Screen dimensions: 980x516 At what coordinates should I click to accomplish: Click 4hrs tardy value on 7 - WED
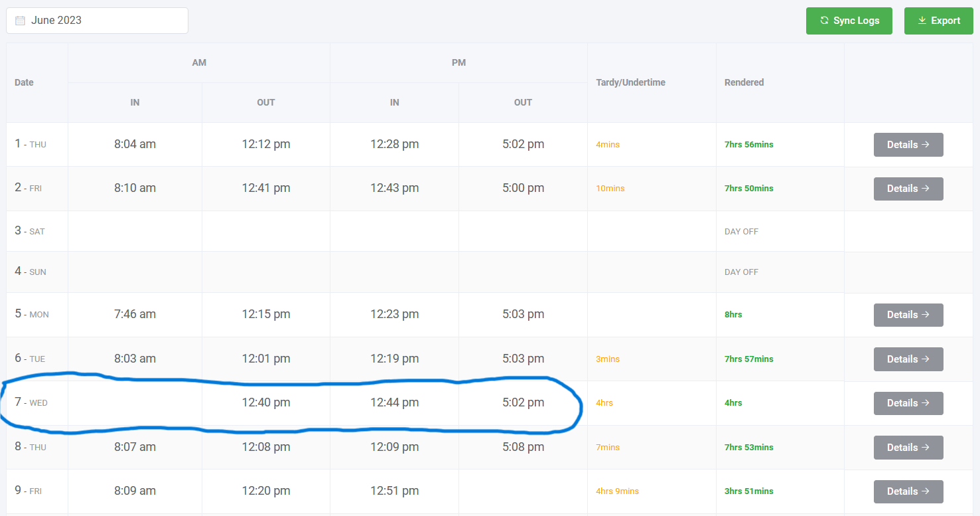tap(604, 403)
